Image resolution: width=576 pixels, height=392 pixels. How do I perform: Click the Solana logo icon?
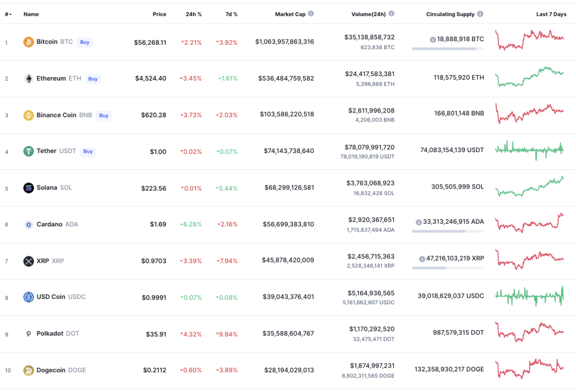click(28, 188)
